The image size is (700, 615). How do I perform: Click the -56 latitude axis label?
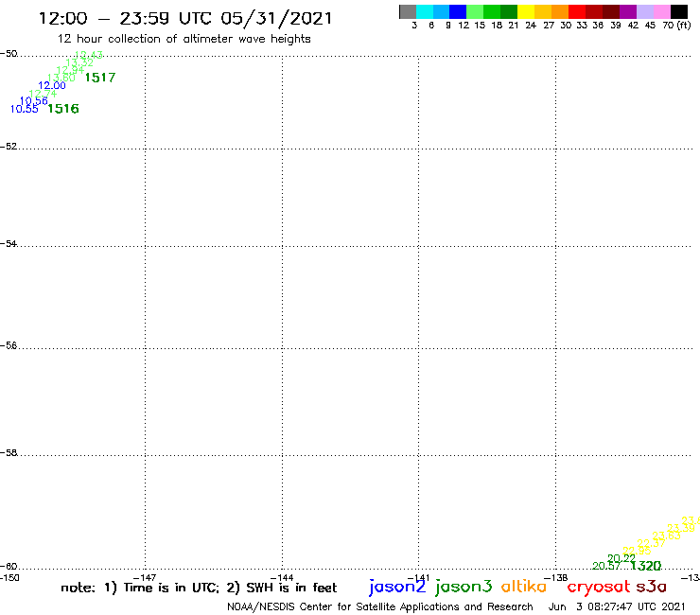tap(9, 345)
